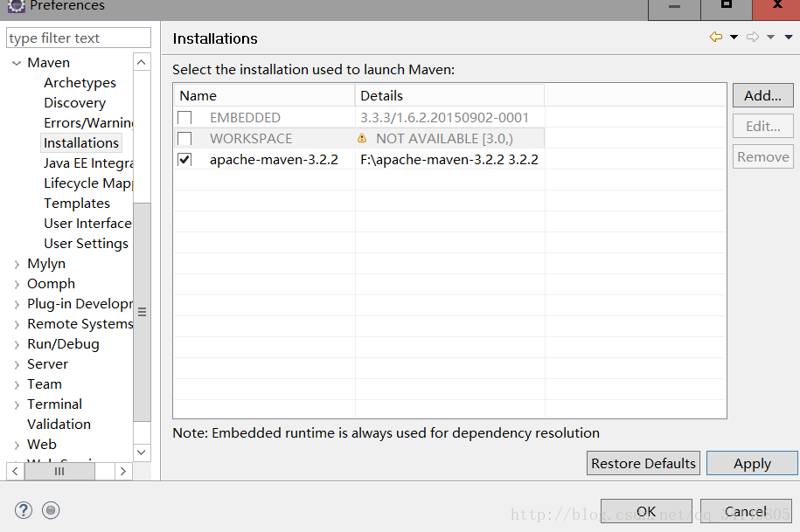The width and height of the screenshot is (800, 532).
Task: Expand the Plug-in Development node
Action: coord(17,304)
